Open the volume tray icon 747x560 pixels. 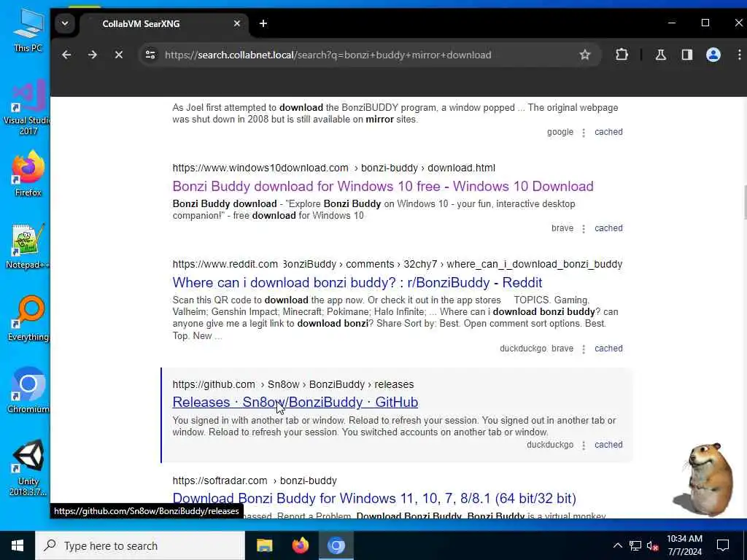click(x=653, y=545)
